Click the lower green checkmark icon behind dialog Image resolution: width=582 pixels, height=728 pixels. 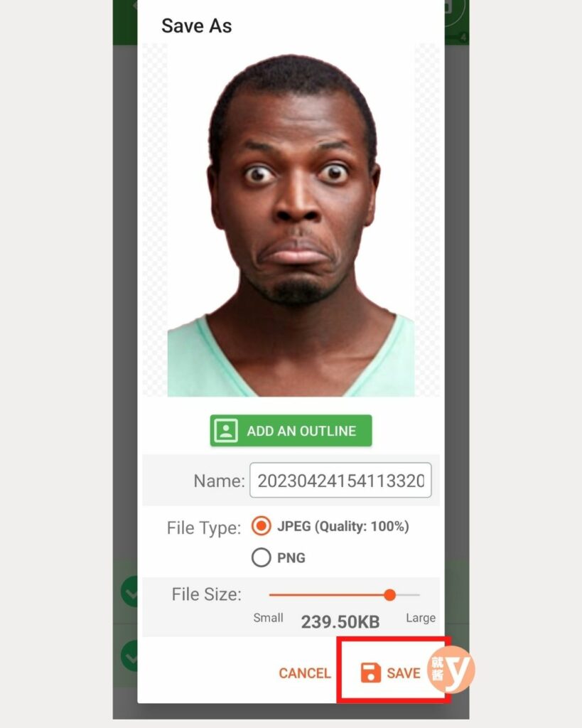pos(129,656)
